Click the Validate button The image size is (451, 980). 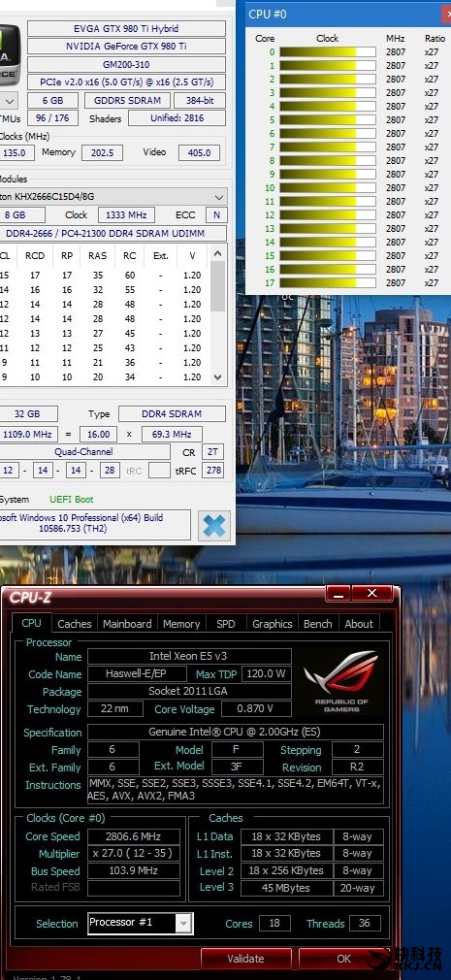tap(245, 958)
